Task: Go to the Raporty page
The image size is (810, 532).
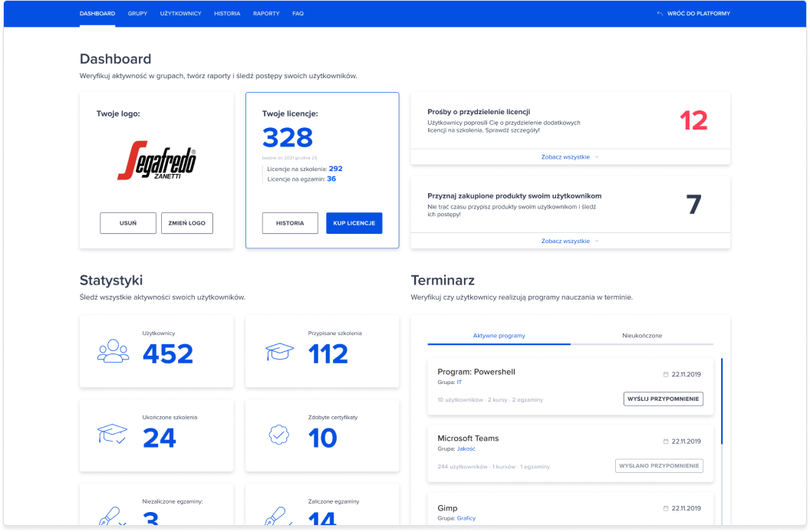Action: 266,14
